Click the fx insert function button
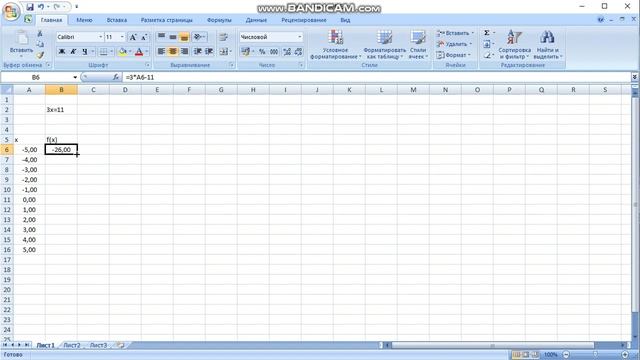The height and width of the screenshot is (360, 640). [x=116, y=77]
